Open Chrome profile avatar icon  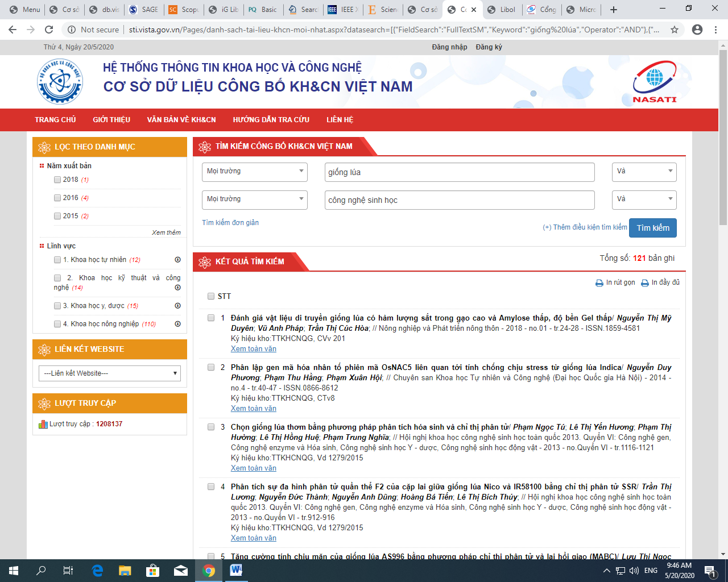tap(697, 30)
